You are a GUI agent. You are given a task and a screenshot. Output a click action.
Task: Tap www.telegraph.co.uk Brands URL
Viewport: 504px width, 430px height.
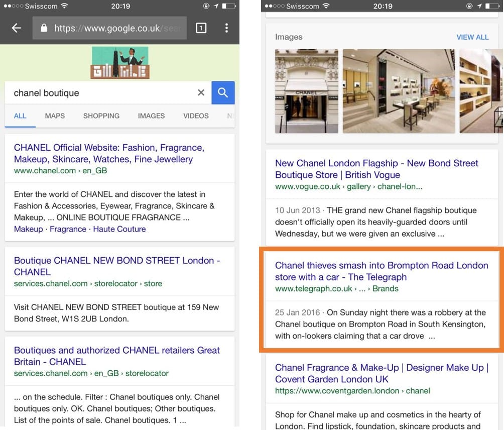click(x=337, y=288)
